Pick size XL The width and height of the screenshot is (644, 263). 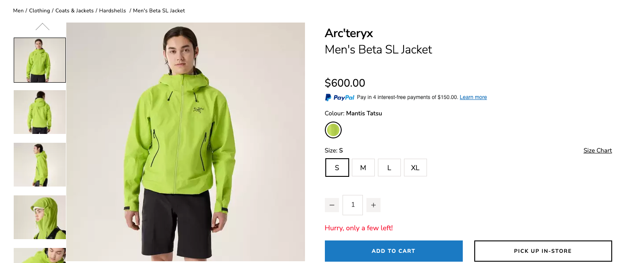(x=415, y=168)
